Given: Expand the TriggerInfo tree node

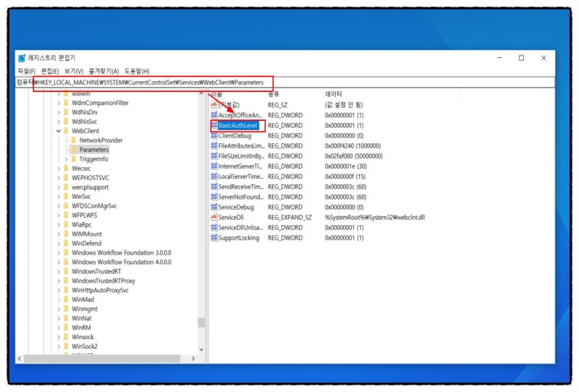Looking at the screenshot, I should click(x=66, y=159).
